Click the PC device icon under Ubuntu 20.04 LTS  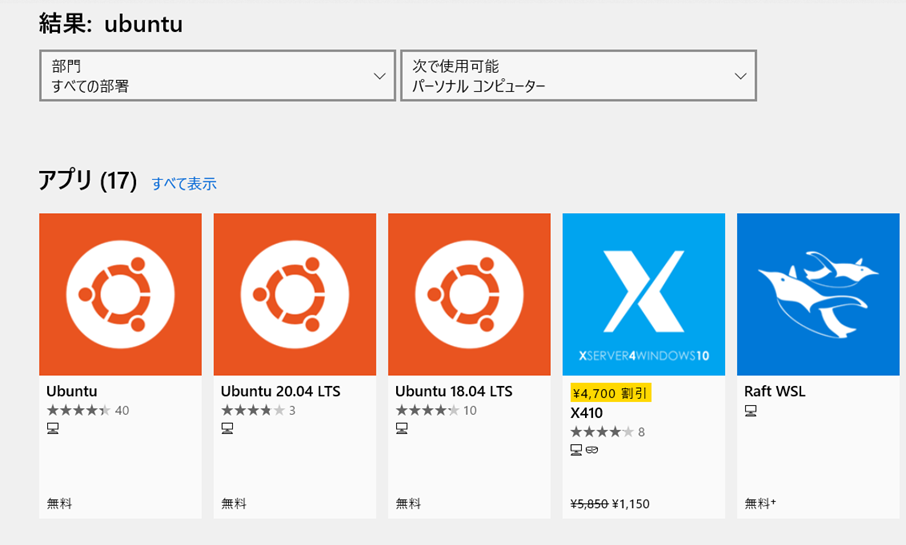[x=227, y=428]
